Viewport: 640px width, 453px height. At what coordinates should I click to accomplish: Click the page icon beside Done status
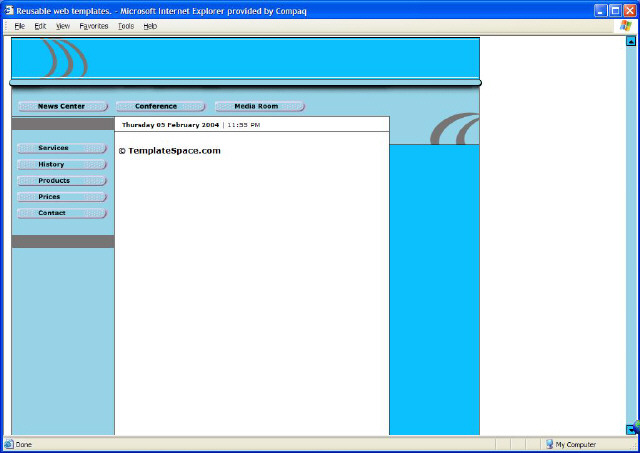[x=8, y=444]
